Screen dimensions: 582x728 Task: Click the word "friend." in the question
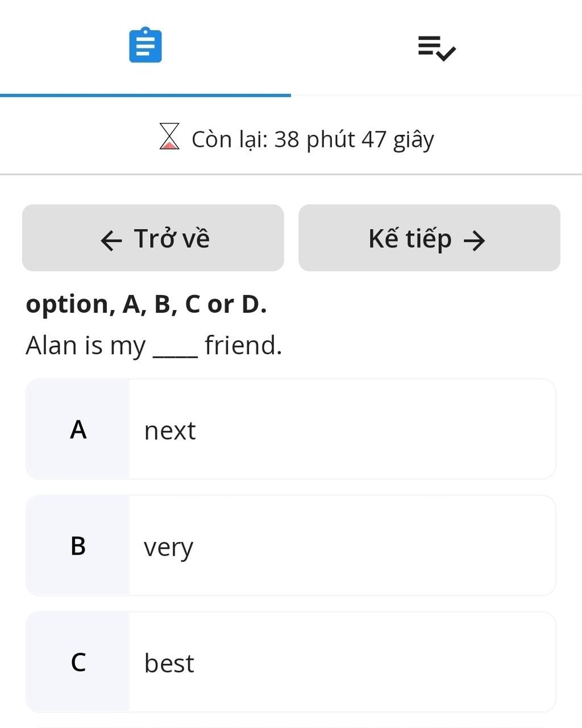[243, 345]
